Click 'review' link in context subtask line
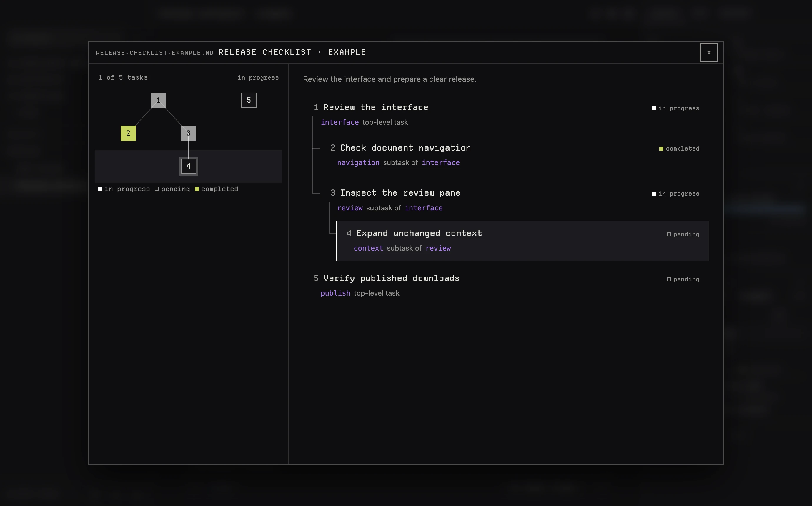The height and width of the screenshot is (506, 812). pos(438,248)
